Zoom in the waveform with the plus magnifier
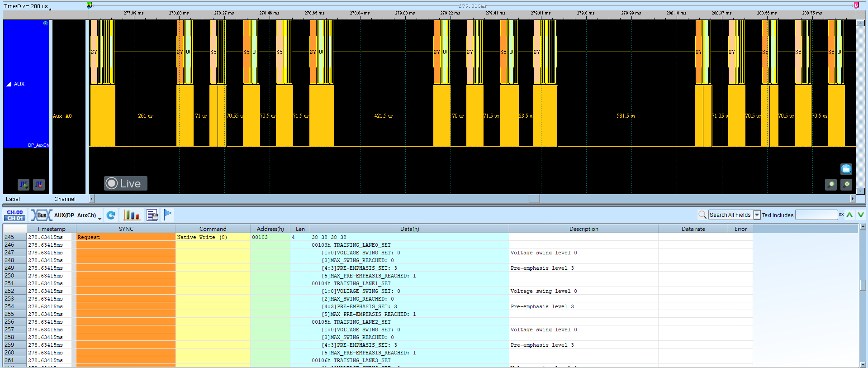This screenshot has width=868, height=368. click(846, 184)
